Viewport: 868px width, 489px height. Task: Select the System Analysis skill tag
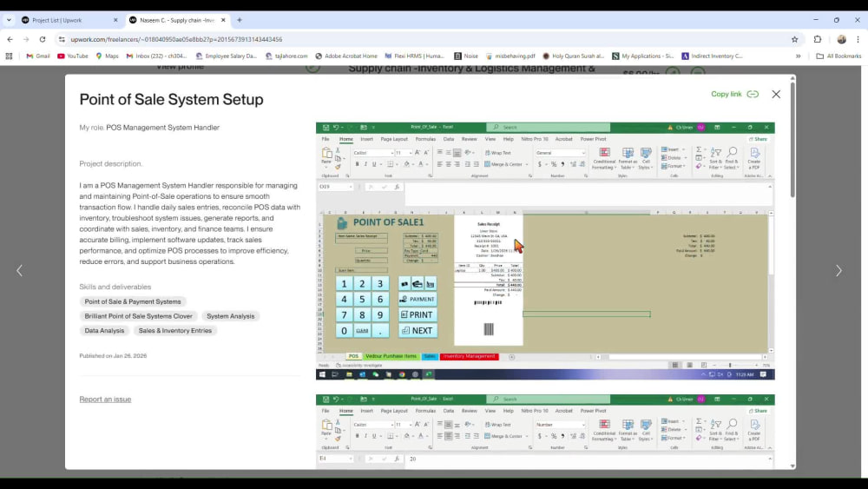pyautogui.click(x=230, y=315)
